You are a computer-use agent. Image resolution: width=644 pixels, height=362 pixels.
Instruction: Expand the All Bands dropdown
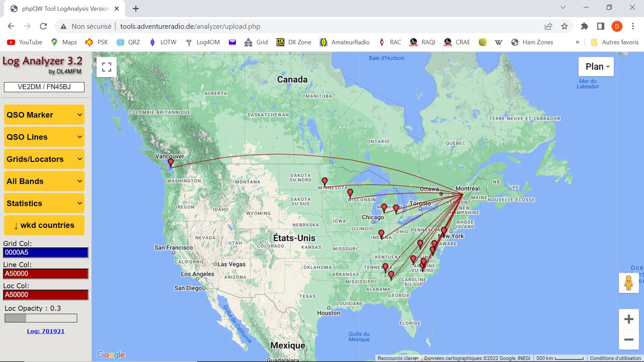click(x=44, y=181)
